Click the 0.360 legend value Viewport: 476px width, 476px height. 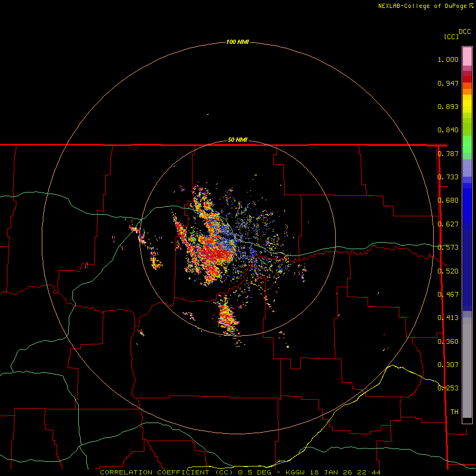(448, 342)
